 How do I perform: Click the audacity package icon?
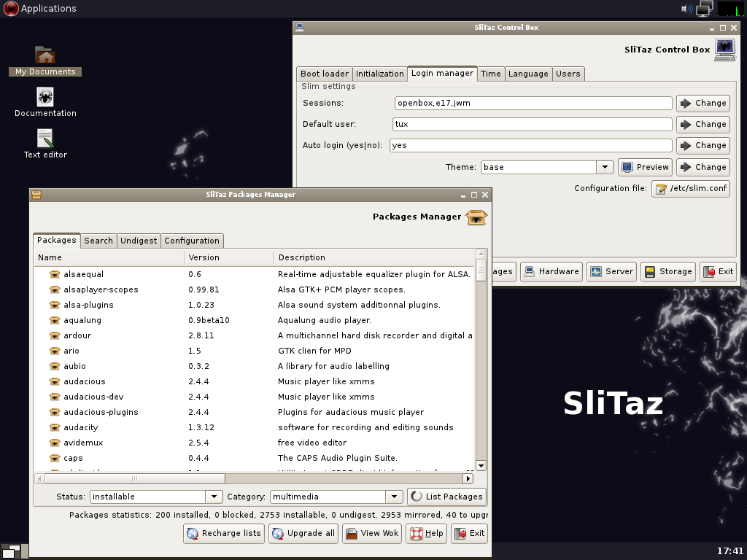click(55, 427)
